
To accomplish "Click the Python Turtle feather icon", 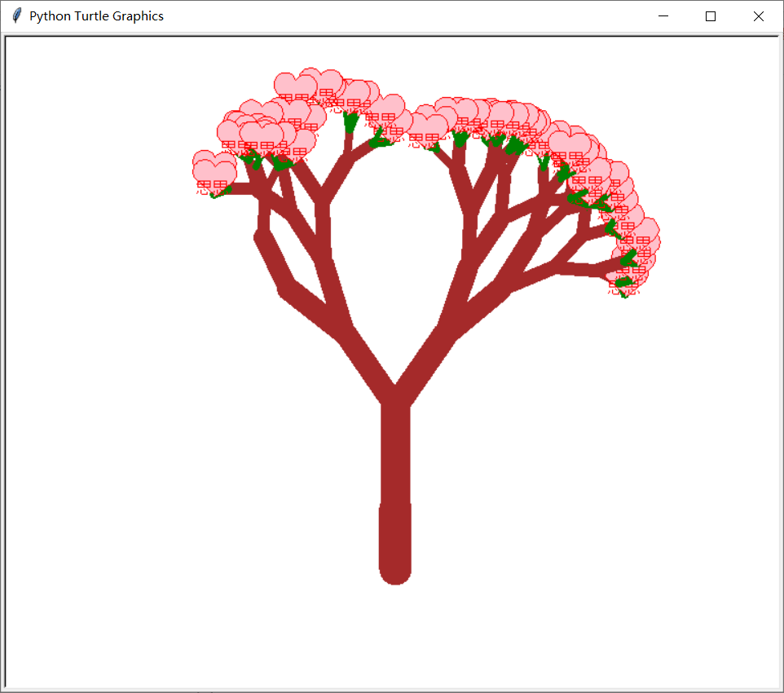I will pos(16,15).
